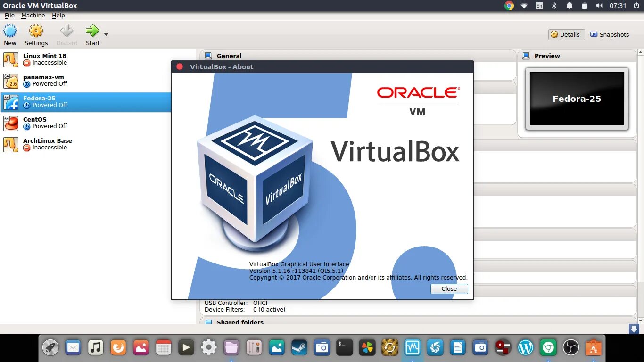Click the General section header
The image size is (644, 362).
coord(229,56)
